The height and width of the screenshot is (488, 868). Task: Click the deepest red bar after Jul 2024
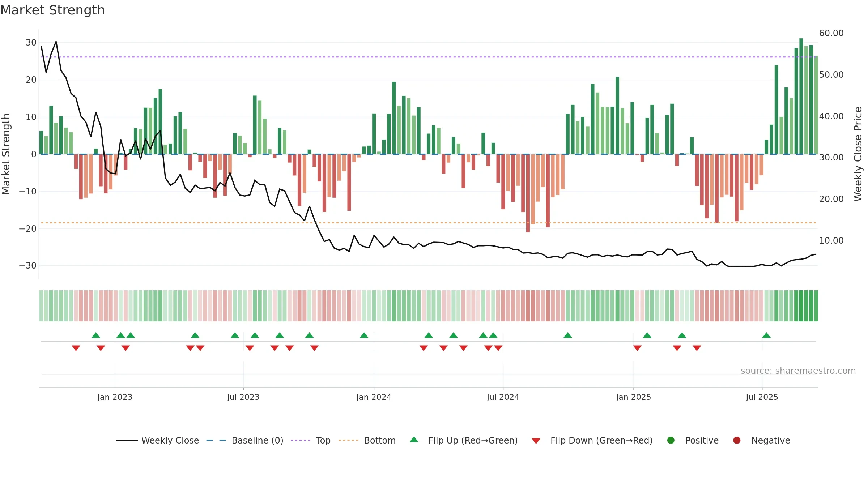[x=528, y=193]
